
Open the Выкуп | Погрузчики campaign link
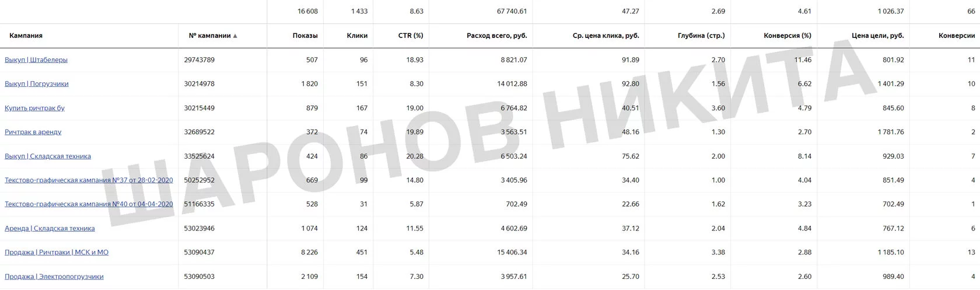click(x=37, y=84)
